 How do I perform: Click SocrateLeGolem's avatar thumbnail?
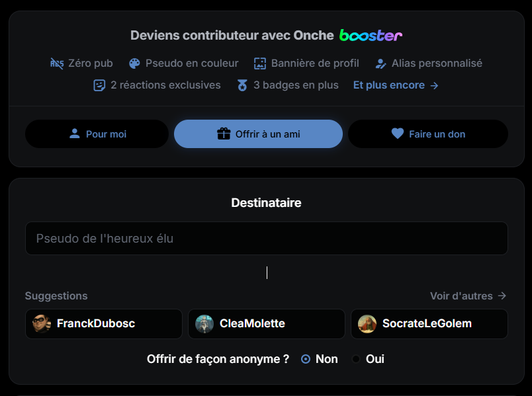tap(367, 324)
